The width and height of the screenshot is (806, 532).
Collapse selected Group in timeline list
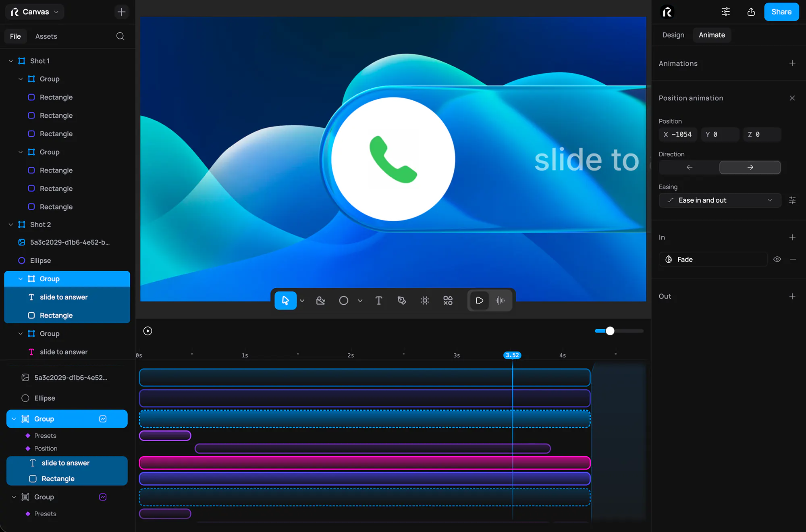14,419
